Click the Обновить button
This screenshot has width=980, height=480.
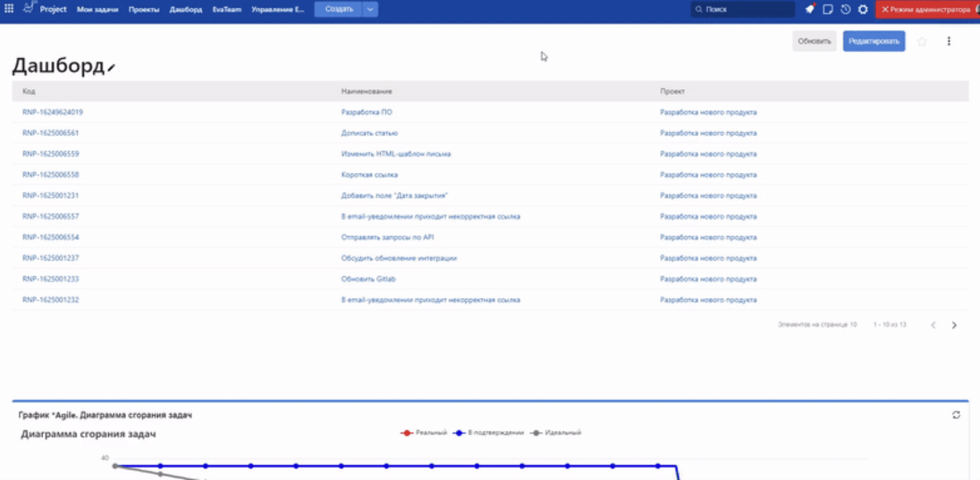(x=814, y=41)
